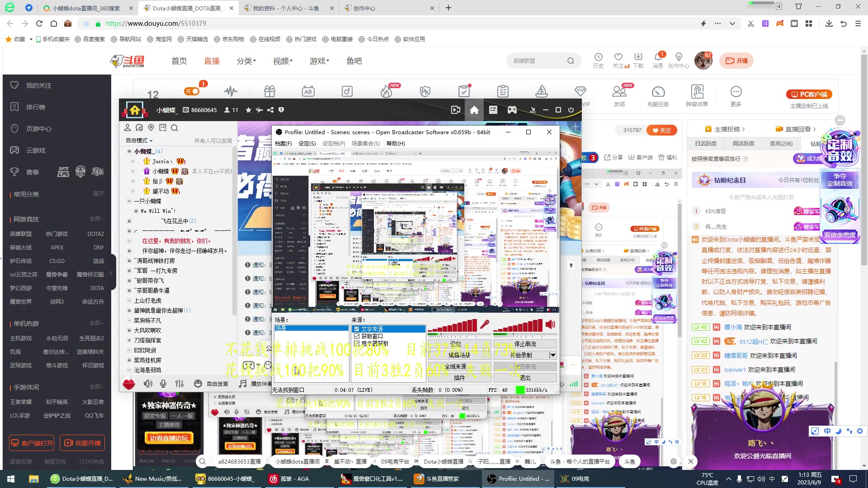Mute the OBS desktop speaker icon

point(550,324)
